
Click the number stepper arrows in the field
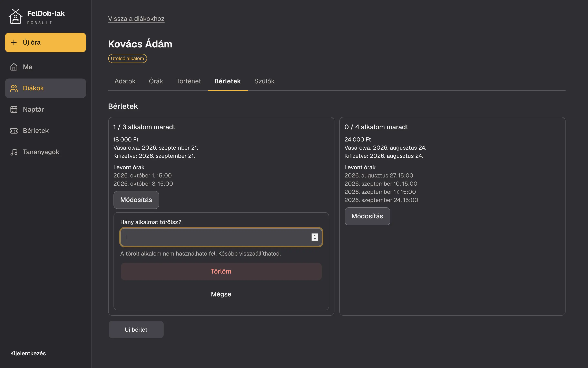pos(314,237)
